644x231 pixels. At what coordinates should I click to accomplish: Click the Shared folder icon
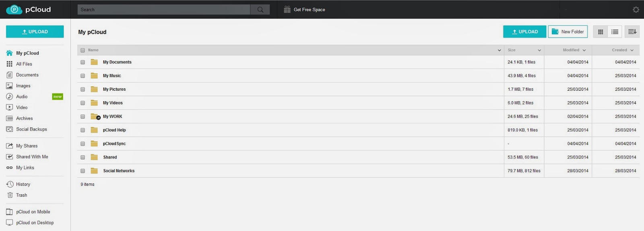pos(94,157)
